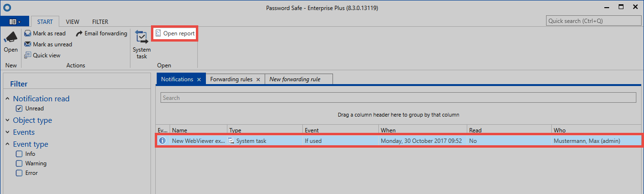The image size is (644, 194).
Task: Click the Open megaphone icon
Action: click(x=11, y=37)
